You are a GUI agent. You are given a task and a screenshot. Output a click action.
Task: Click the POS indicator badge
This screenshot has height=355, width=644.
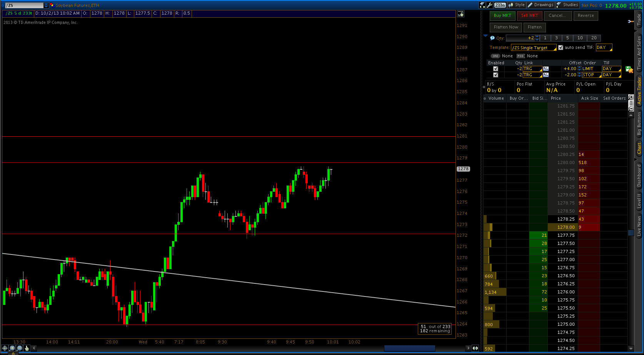click(x=521, y=56)
